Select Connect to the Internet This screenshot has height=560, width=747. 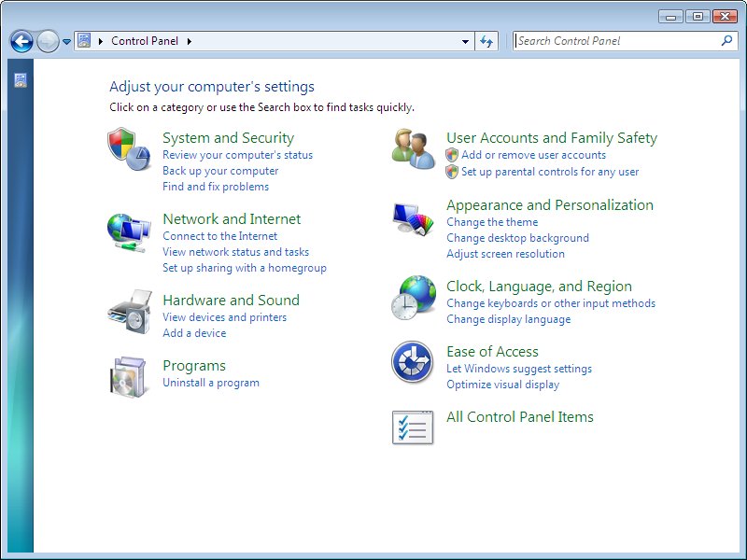click(x=219, y=236)
